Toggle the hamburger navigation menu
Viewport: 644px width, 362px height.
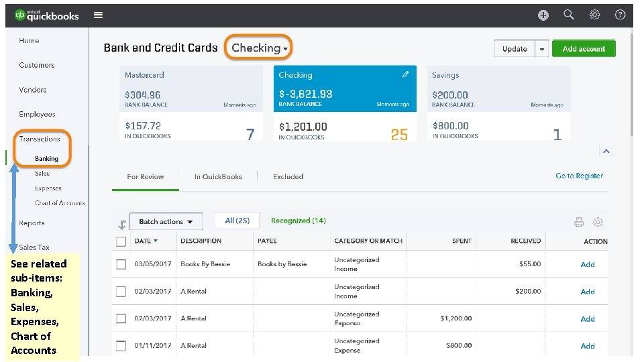pyautogui.click(x=98, y=15)
